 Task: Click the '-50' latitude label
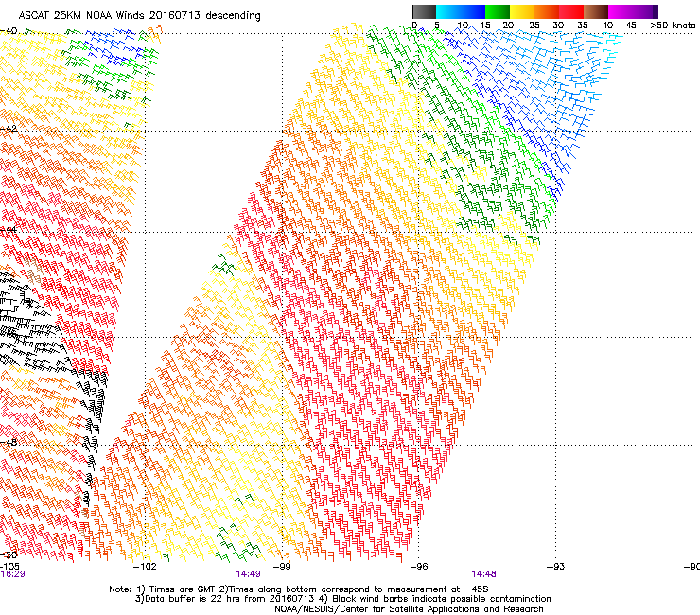[x=9, y=554]
